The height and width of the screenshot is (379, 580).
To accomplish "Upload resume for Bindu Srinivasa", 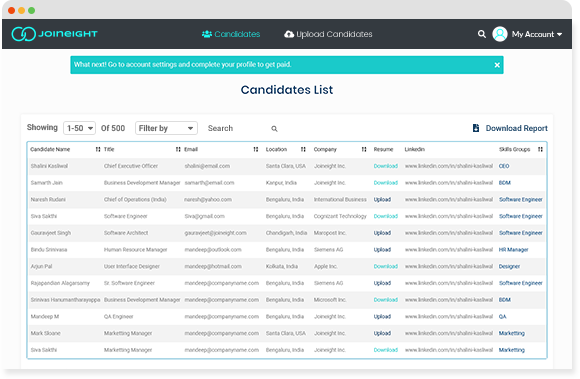I will click(x=382, y=250).
